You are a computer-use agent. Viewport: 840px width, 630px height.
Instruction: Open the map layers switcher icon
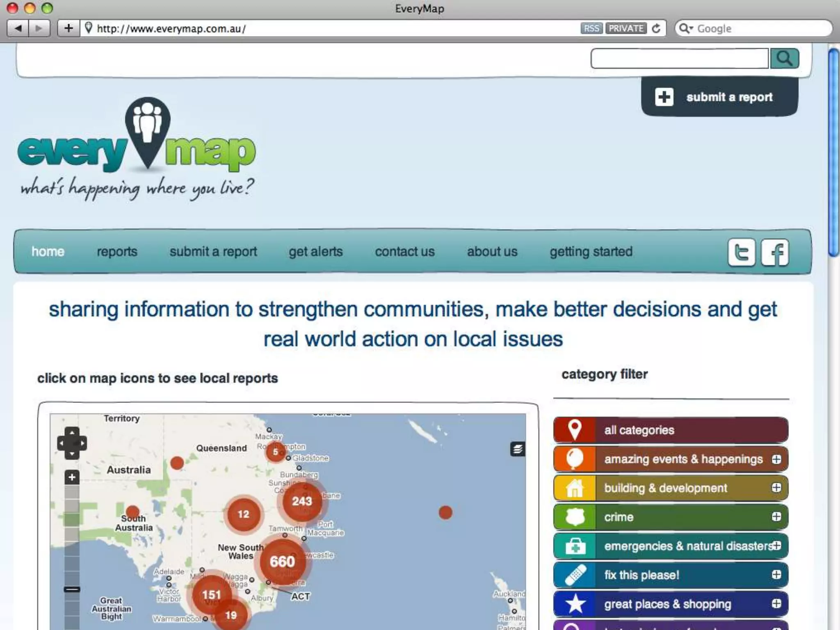pos(518,449)
